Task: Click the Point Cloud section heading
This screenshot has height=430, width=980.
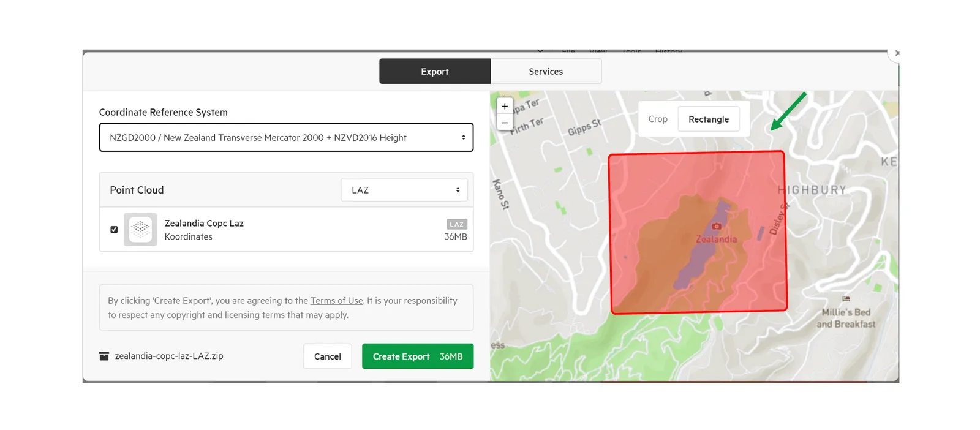Action: pyautogui.click(x=137, y=190)
